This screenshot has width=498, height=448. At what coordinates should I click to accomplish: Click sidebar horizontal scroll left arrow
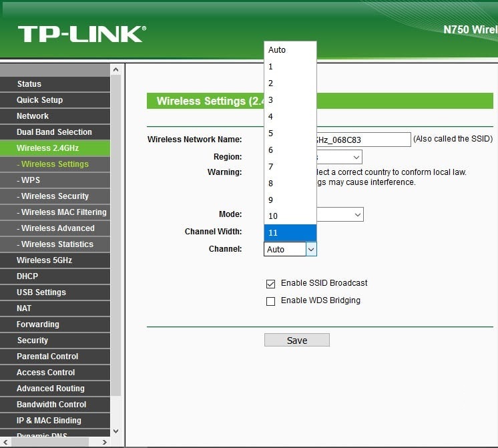(x=5, y=442)
